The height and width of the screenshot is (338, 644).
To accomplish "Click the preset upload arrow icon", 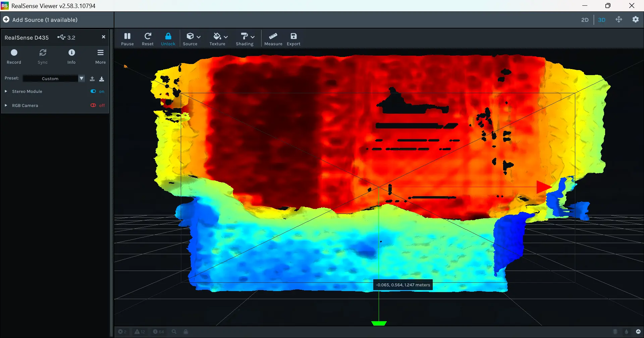I will tap(92, 79).
